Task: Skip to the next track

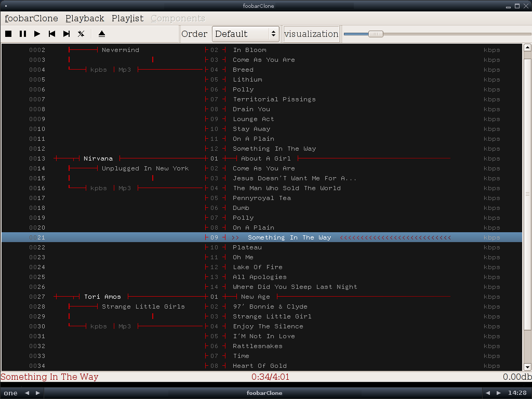Action: coord(66,34)
